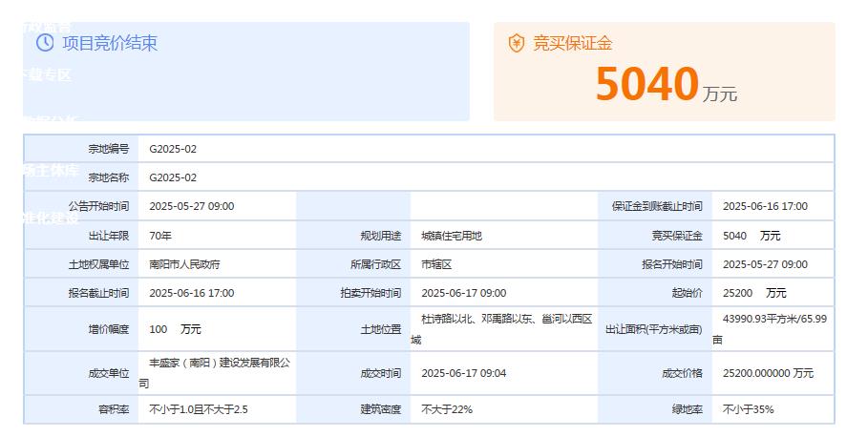Click the 容积率 label
The width and height of the screenshot is (868, 437).
coord(114,409)
